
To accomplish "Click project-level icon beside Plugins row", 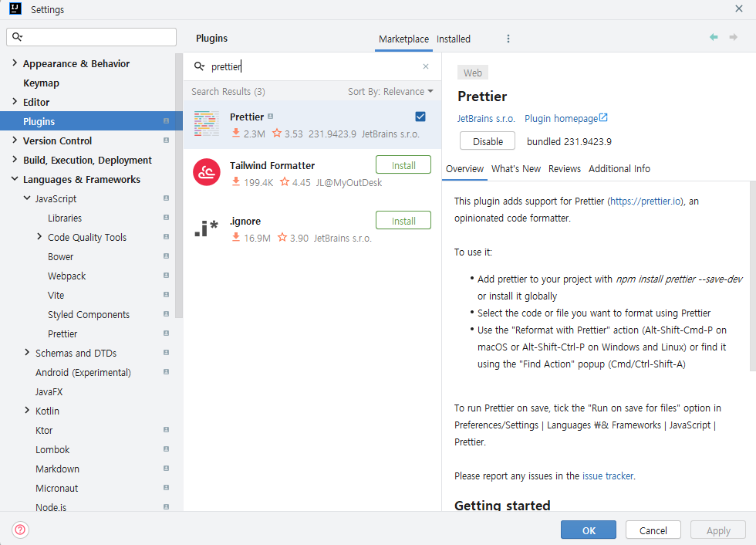I will click(167, 121).
